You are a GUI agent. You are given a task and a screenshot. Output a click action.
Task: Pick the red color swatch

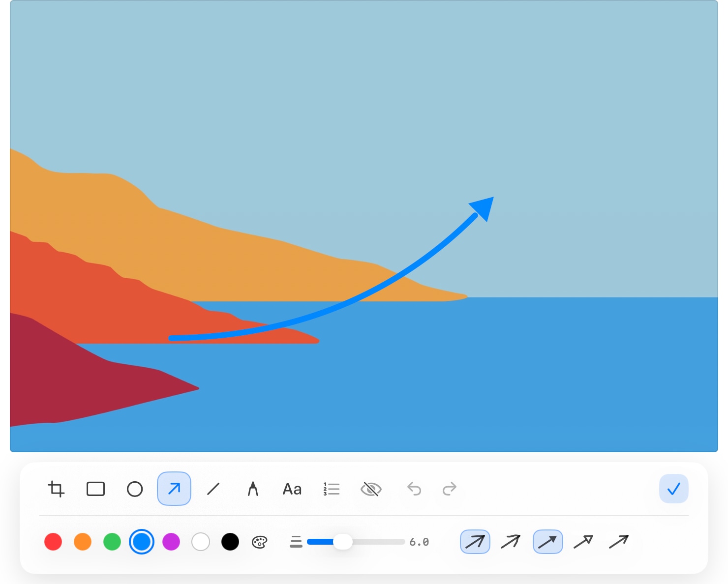click(53, 542)
